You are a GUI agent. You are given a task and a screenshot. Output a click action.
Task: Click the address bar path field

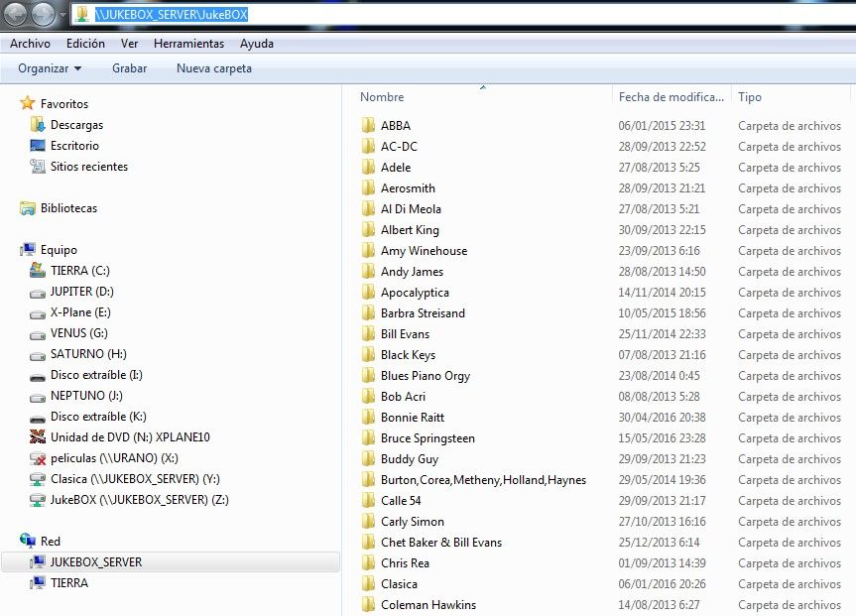tap(464, 14)
